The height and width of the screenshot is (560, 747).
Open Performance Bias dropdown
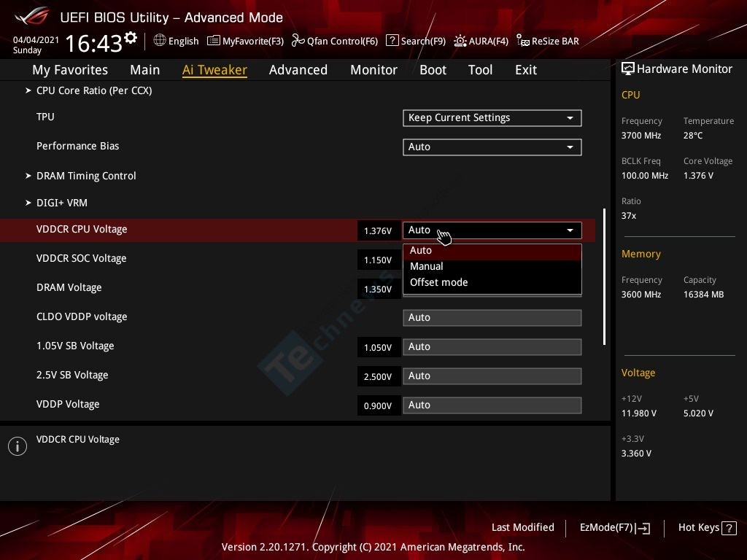(x=492, y=147)
